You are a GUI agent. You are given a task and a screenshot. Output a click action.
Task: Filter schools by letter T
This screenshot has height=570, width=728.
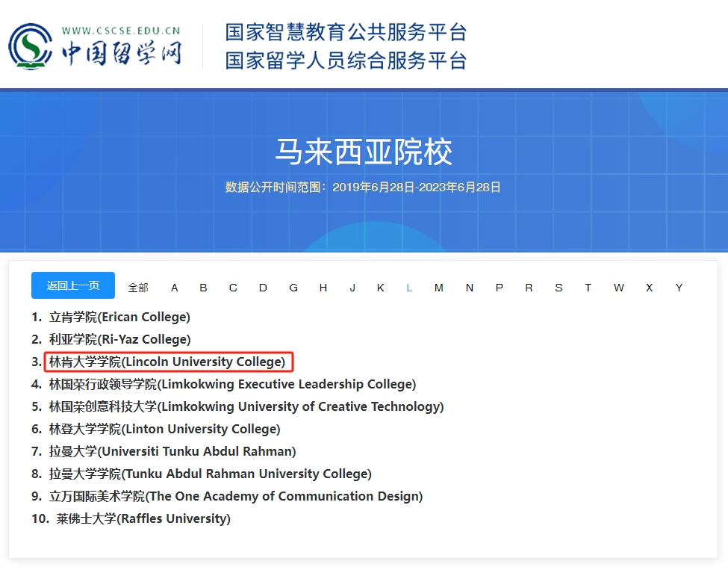(x=588, y=288)
